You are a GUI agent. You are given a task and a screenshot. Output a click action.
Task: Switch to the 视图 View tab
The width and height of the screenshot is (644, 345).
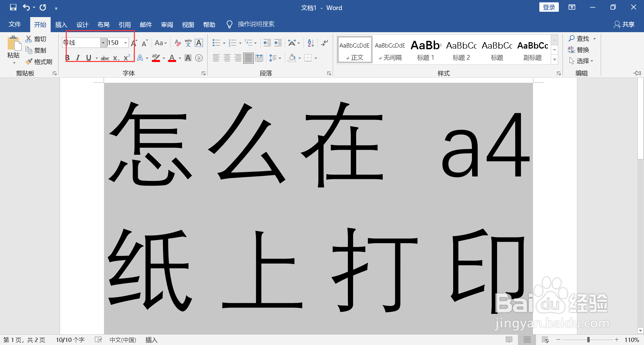pos(188,24)
